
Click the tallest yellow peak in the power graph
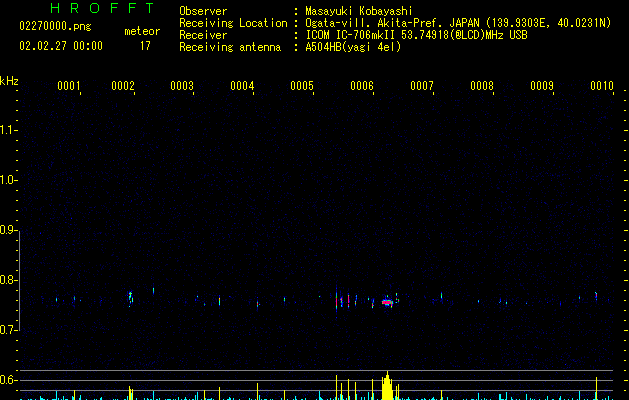tap(387, 386)
